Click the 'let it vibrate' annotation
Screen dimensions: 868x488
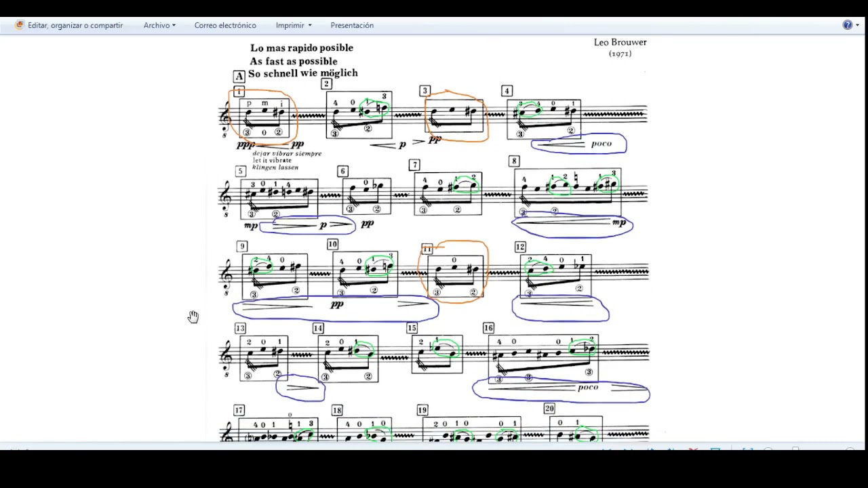[271, 161]
